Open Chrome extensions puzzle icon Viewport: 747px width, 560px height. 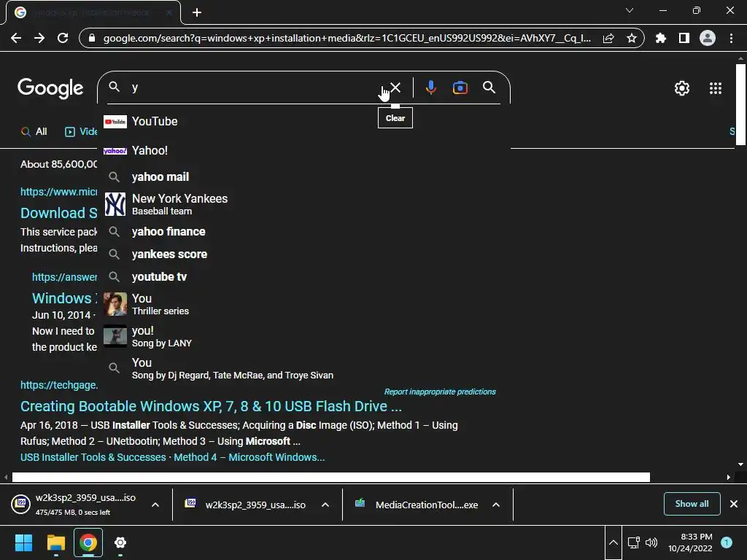[661, 38]
